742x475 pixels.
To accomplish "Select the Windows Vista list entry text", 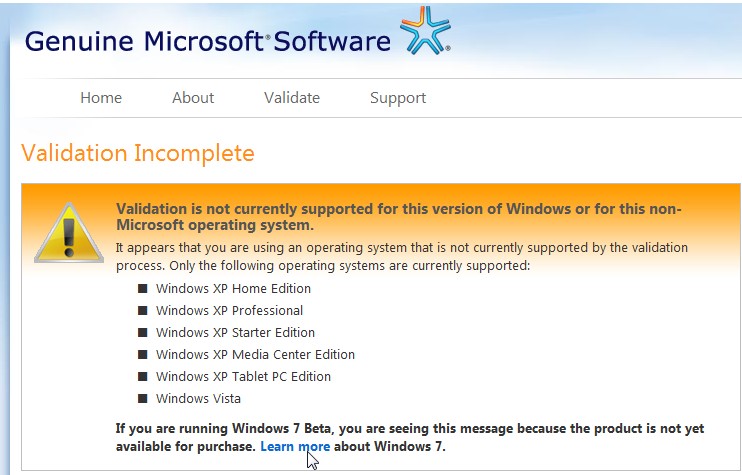I will 198,398.
